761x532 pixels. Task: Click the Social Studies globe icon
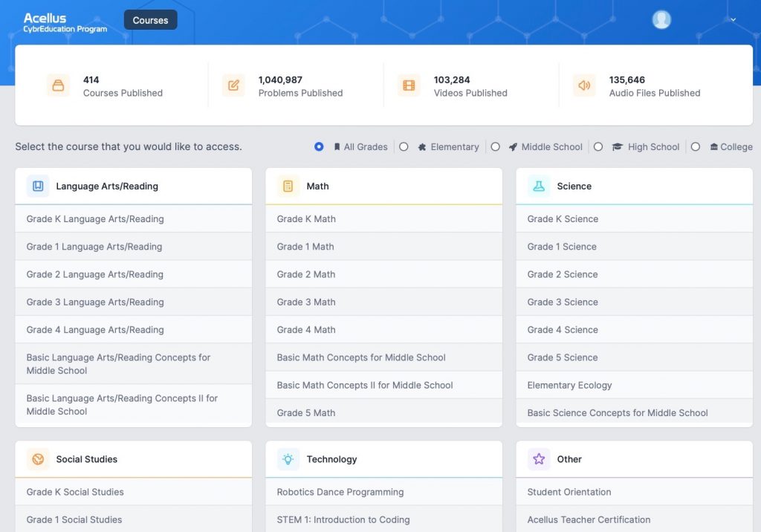pos(38,458)
